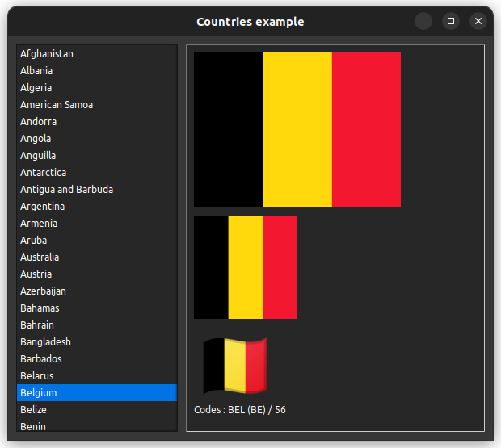
Task: Choose Argentina in the list
Action: coord(43,207)
